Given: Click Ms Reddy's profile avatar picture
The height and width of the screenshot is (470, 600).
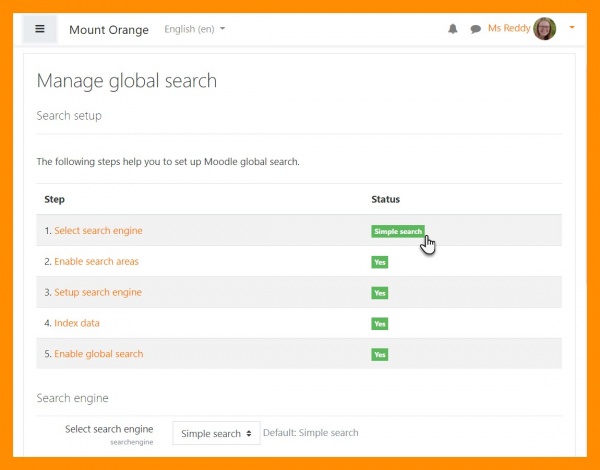Looking at the screenshot, I should pos(545,29).
